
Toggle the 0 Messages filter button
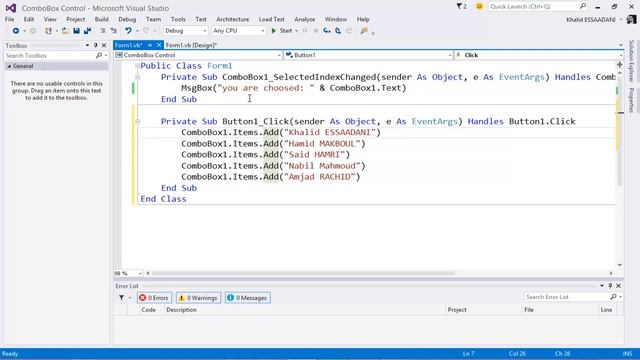(x=247, y=298)
